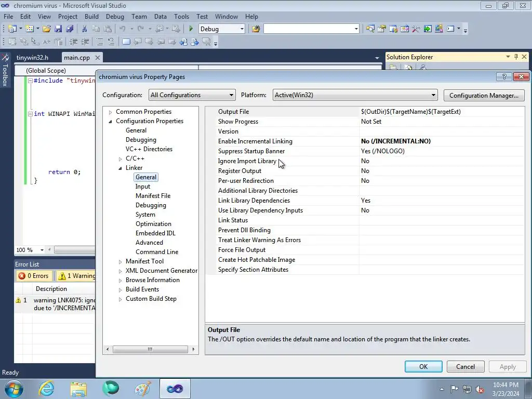Collapse the Linker tree node
Viewport: 532px width, 399px height.
pos(120,168)
